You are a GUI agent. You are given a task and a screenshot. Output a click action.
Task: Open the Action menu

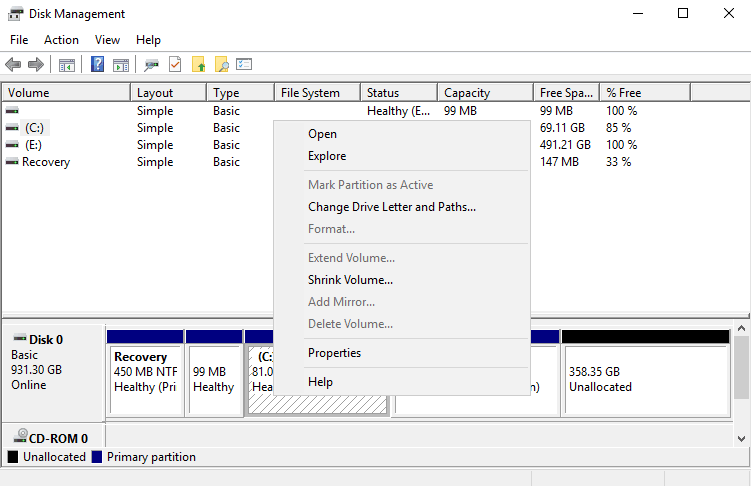(x=61, y=40)
